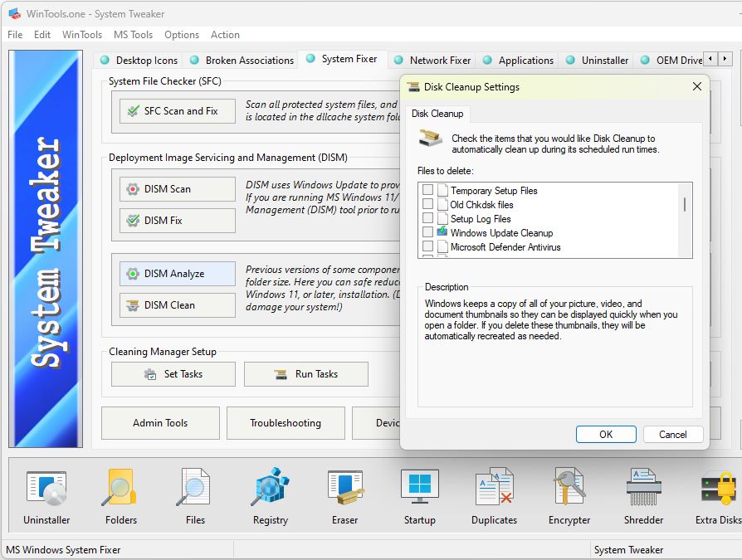Select Windows Update Cleanup list entry text
742x560 pixels.
pyautogui.click(x=501, y=232)
